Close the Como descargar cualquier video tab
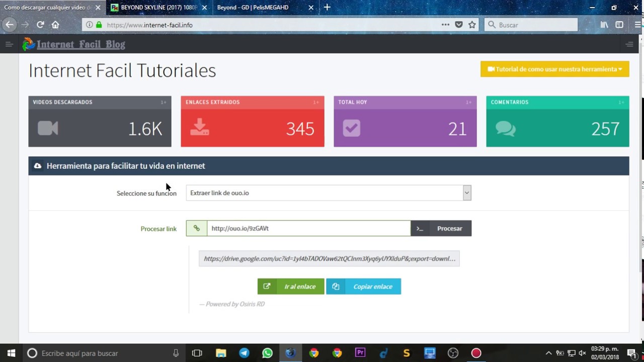 click(x=98, y=8)
